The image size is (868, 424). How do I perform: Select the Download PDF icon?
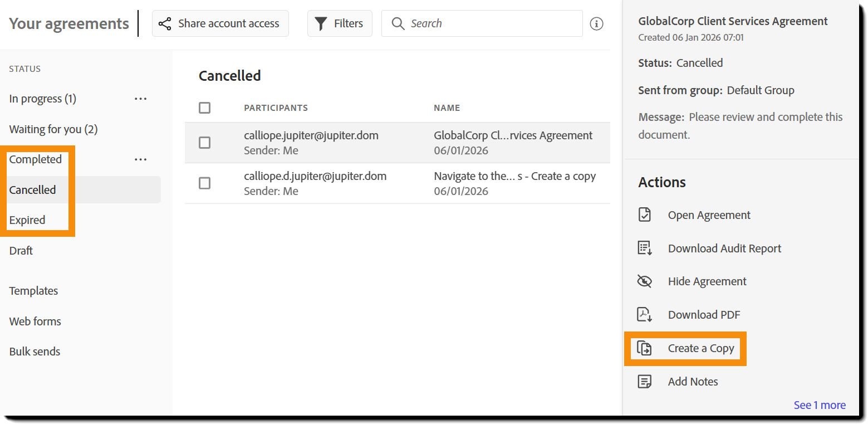click(645, 314)
